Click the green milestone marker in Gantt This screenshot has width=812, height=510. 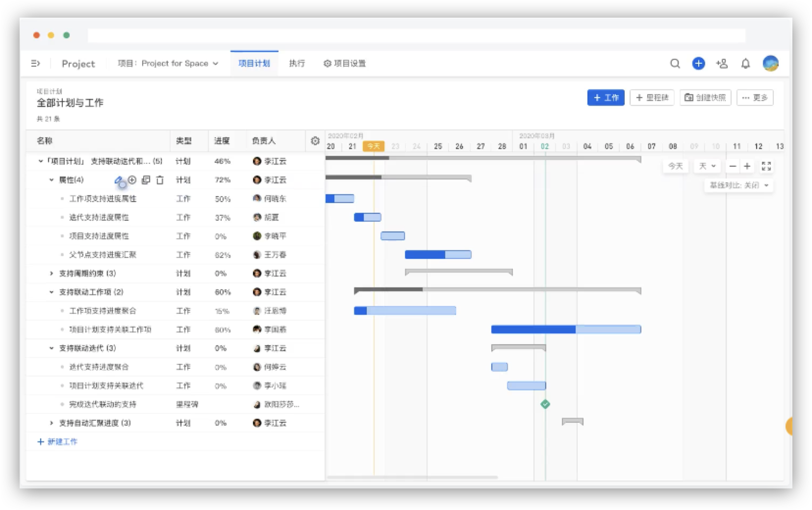click(545, 405)
